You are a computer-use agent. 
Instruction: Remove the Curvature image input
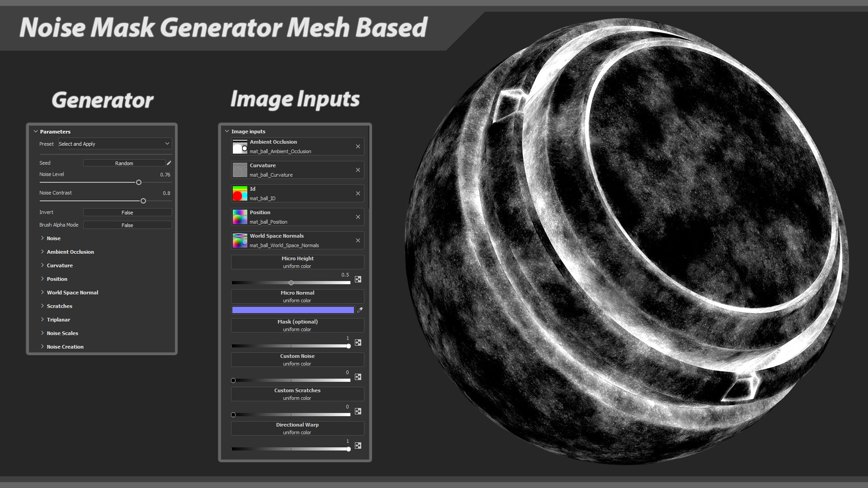[x=358, y=169]
